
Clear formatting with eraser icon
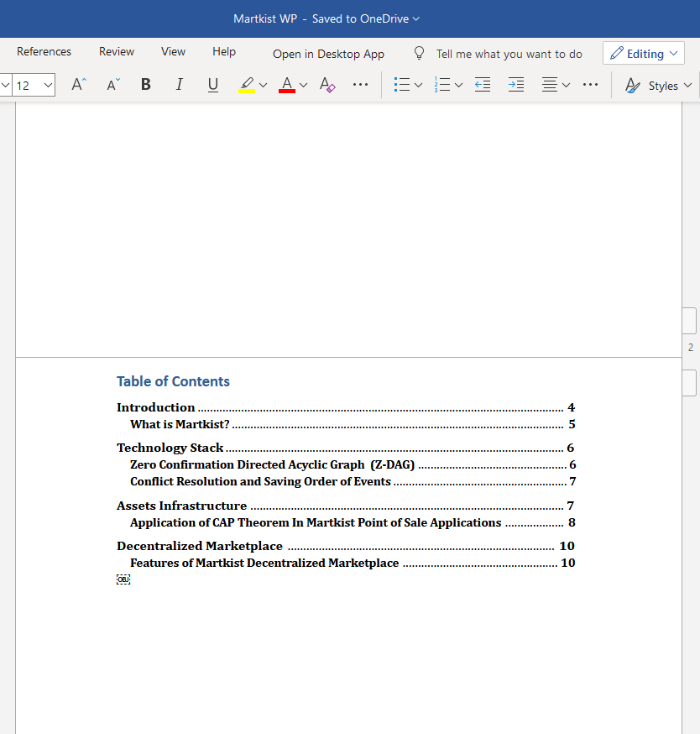[x=327, y=85]
